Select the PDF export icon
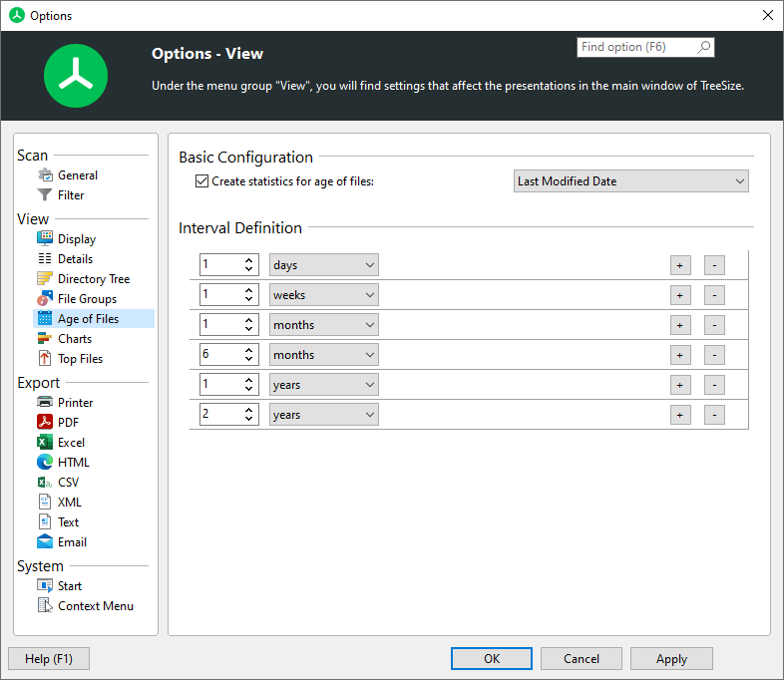 click(x=45, y=423)
